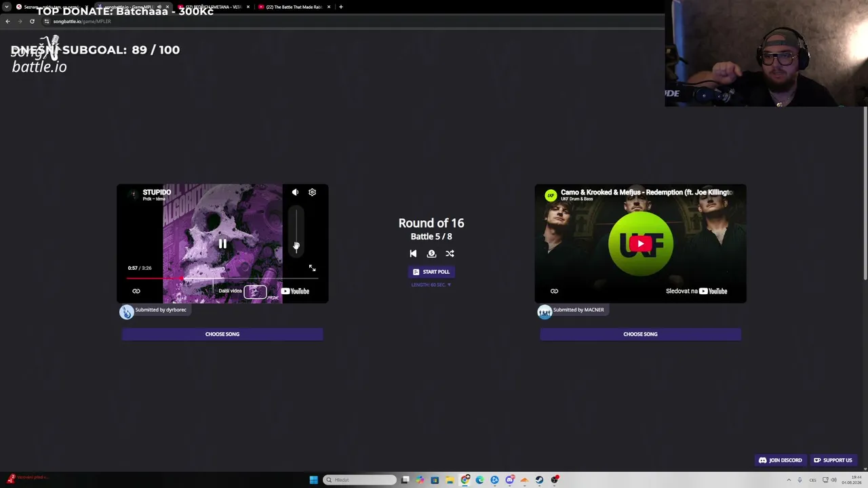Open the tab search dropdown

pos(6,7)
